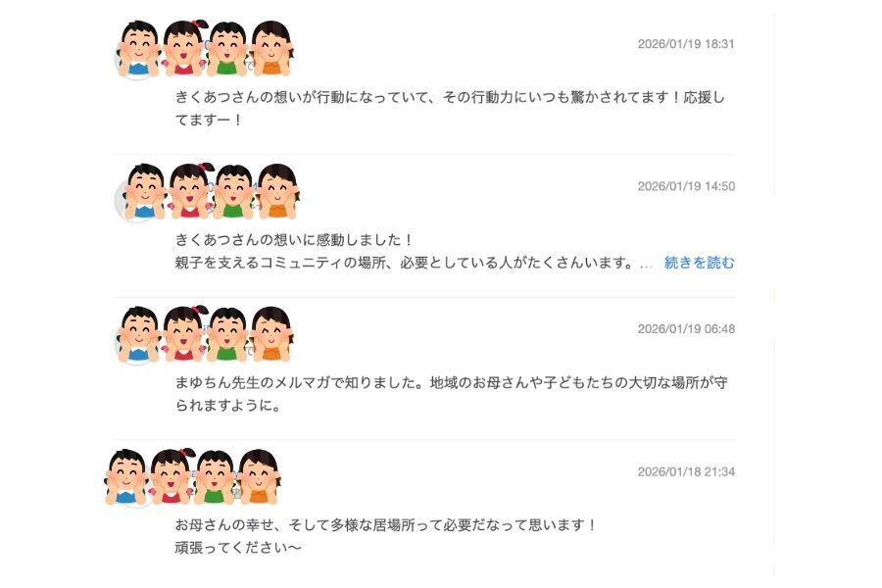Click the 続きを読む link
This screenshot has width=882, height=588.
(x=699, y=263)
